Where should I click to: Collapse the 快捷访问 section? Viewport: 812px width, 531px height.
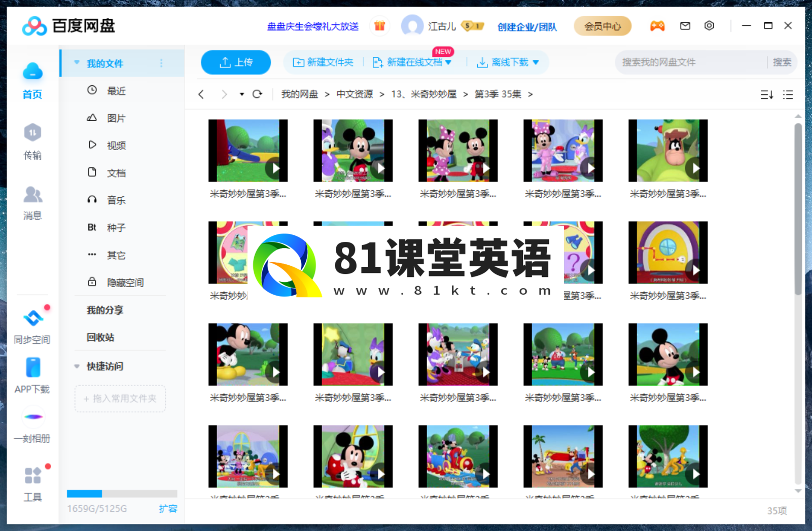77,366
